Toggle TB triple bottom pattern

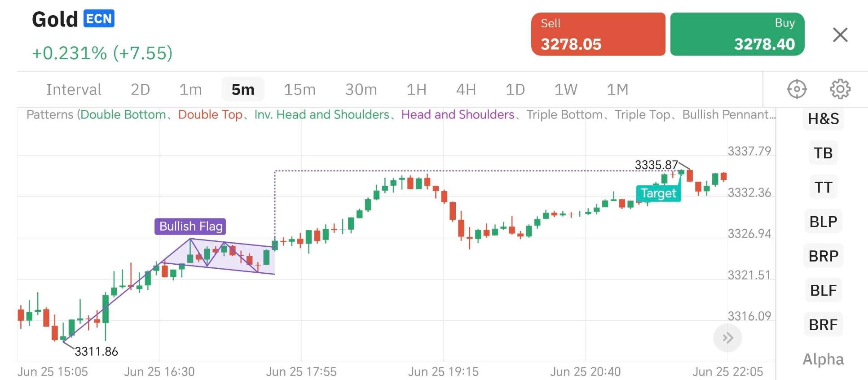[x=823, y=153]
